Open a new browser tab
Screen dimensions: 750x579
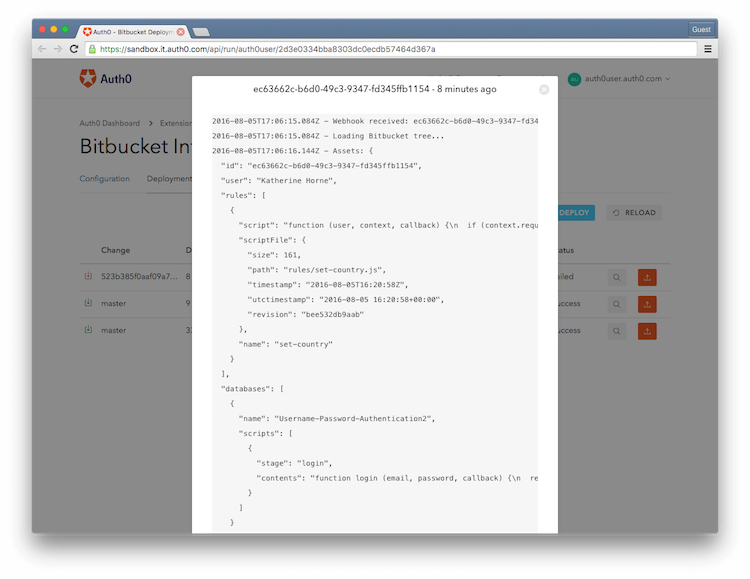201,32
